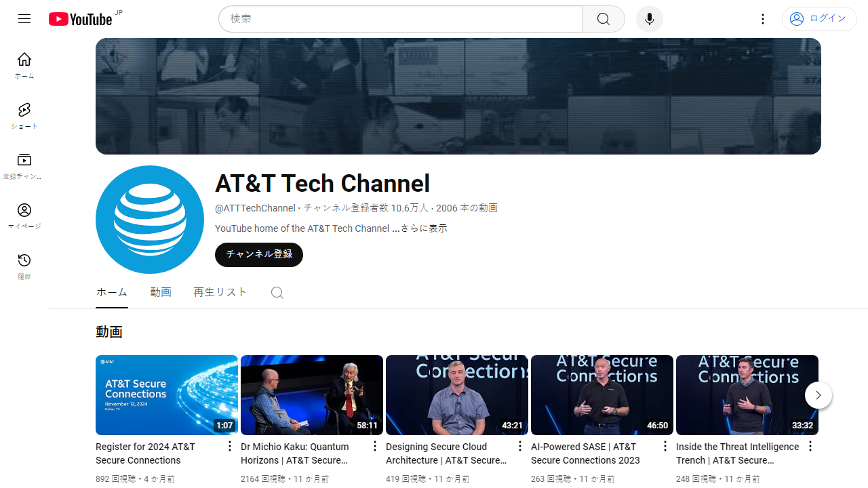Start voice search with the microphone

click(x=650, y=19)
